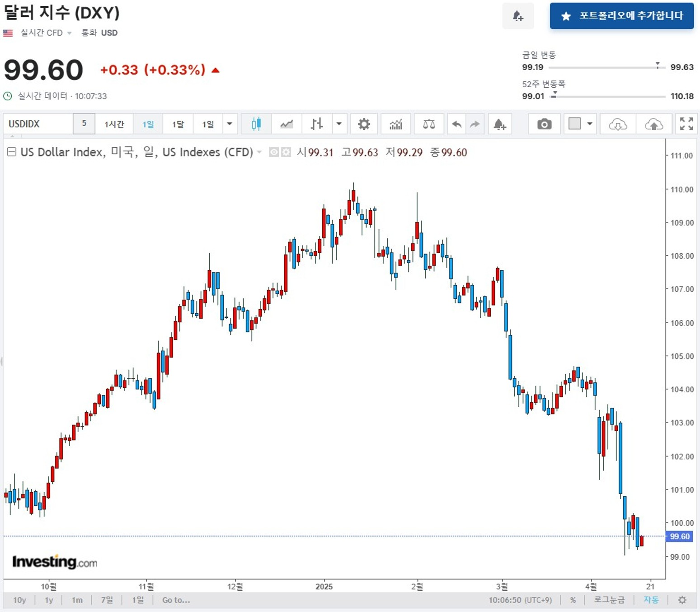Click the 고99.63 high value in legend
This screenshot has width=700, height=612.
pyautogui.click(x=360, y=152)
